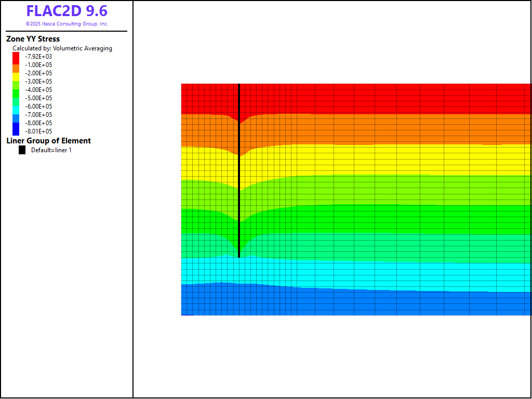Image resolution: width=532 pixels, height=399 pixels.
Task: Click the yellow stress contour band in plot
Action: click(364, 160)
